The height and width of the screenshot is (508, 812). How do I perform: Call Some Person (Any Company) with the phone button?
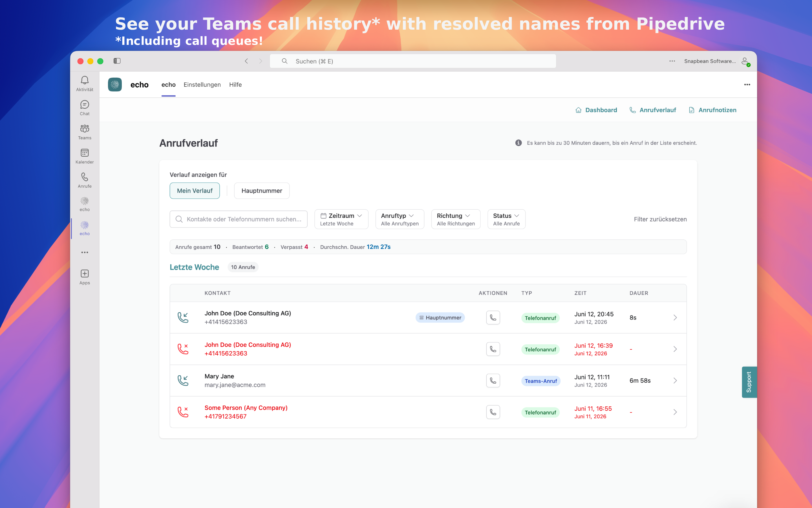point(493,412)
